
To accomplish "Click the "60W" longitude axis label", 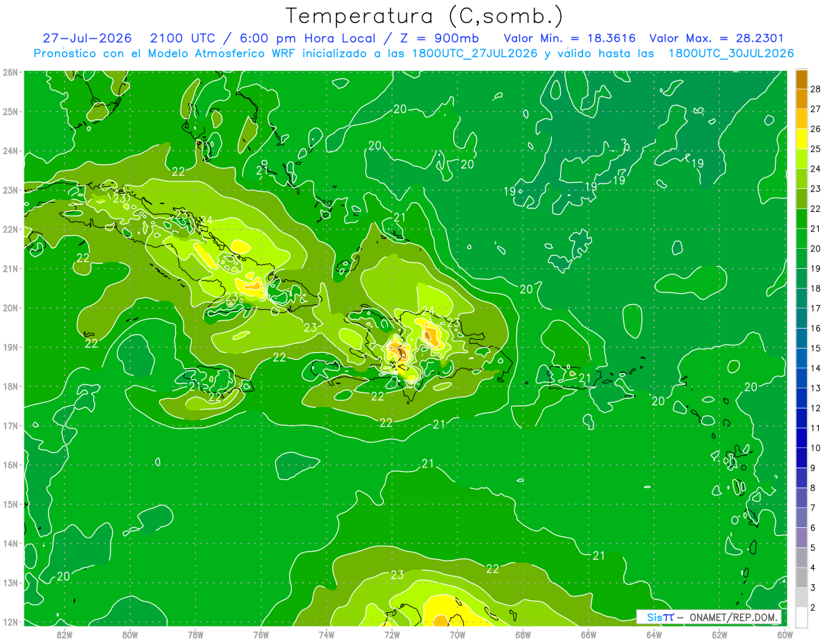I will point(785,634).
